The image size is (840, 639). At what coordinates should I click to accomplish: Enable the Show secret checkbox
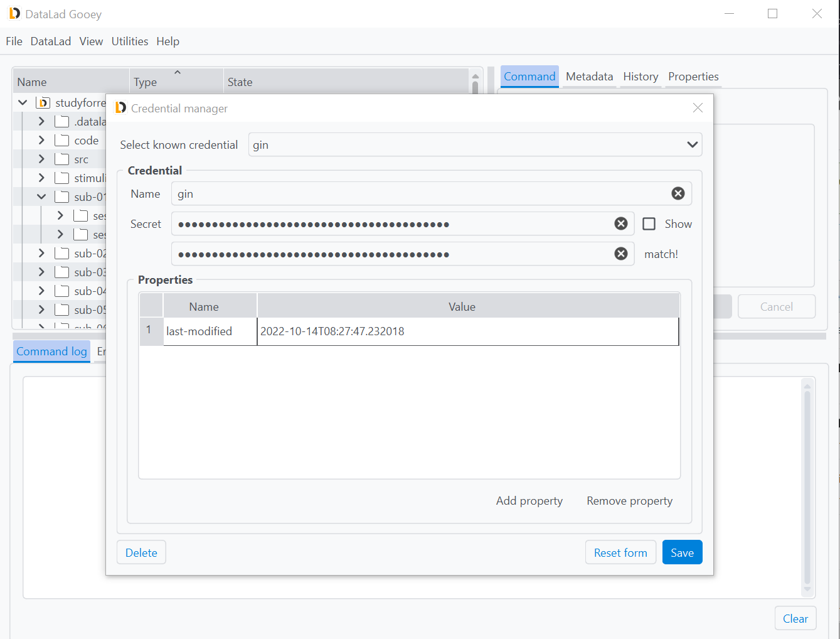[x=649, y=224]
